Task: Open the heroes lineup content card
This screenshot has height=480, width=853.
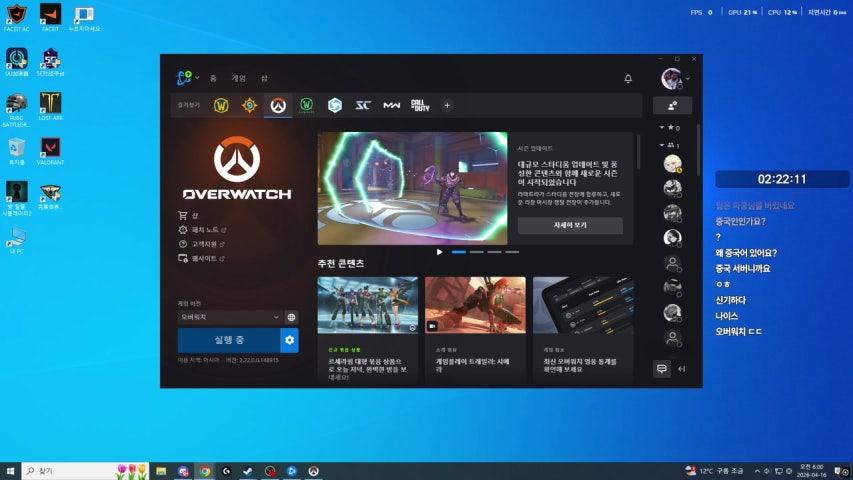Action: [x=368, y=329]
